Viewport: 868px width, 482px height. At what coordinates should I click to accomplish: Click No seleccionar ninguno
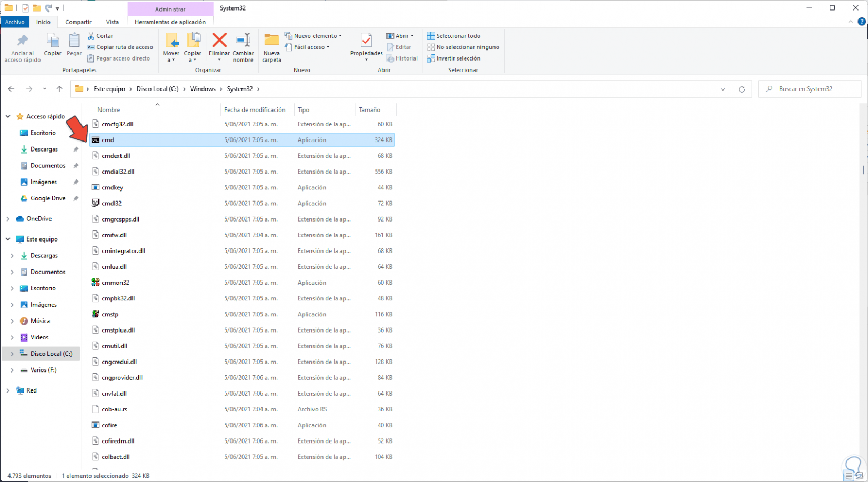463,47
